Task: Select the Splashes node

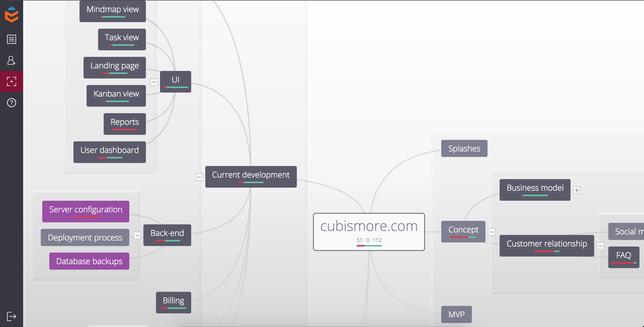Action: click(464, 148)
